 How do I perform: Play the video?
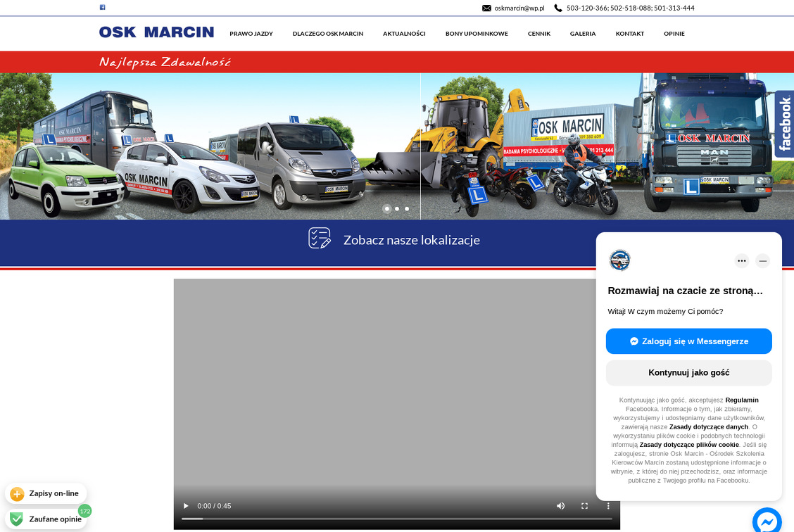click(186, 506)
